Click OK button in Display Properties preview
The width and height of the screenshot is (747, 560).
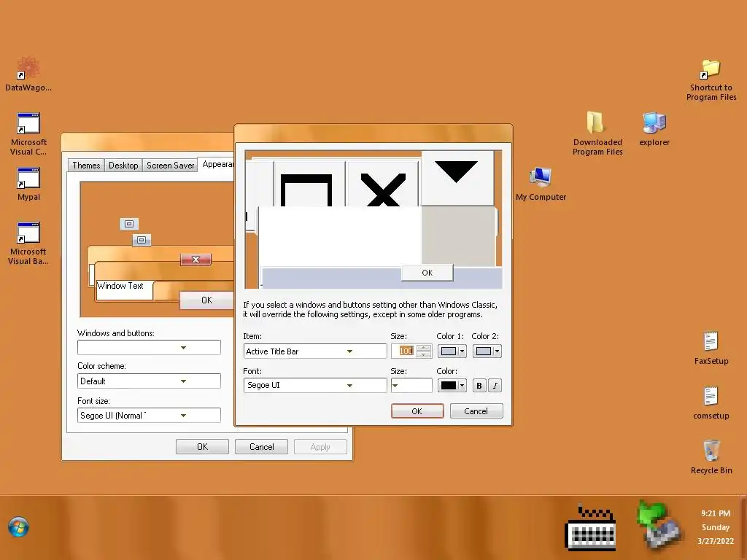click(x=206, y=300)
